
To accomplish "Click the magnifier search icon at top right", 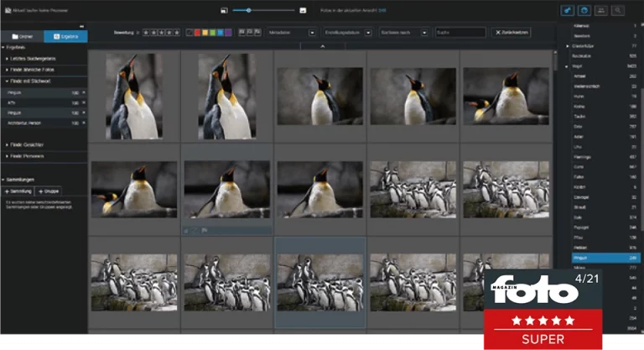I will [618, 10].
